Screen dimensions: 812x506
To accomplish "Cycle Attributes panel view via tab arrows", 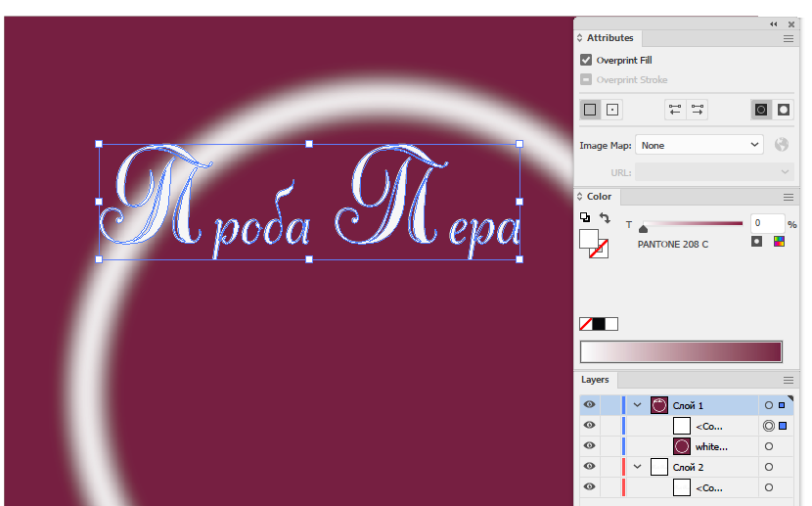I will [579, 38].
